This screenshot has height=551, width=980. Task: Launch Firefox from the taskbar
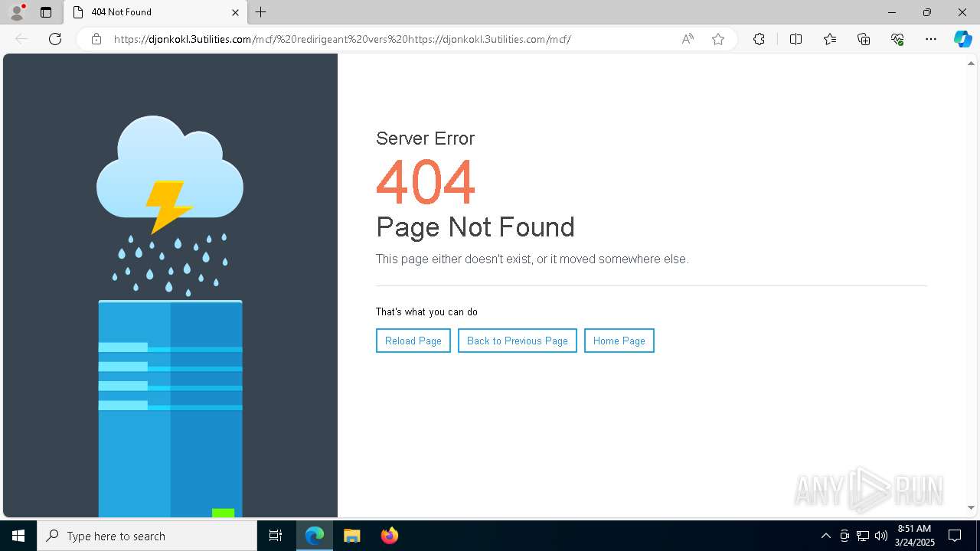click(389, 536)
